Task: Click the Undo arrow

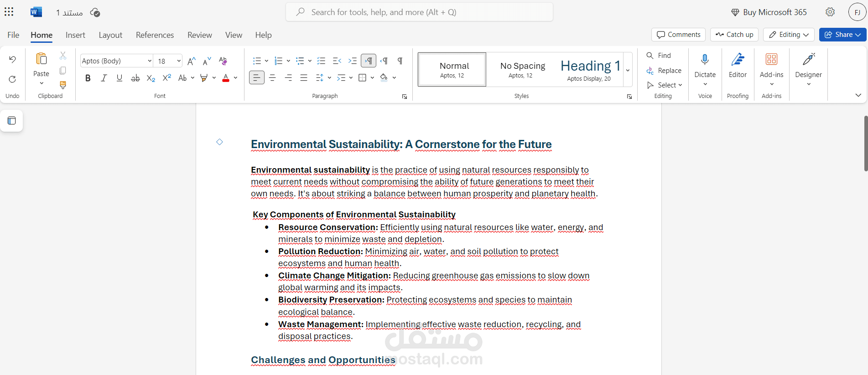Action: [12, 59]
